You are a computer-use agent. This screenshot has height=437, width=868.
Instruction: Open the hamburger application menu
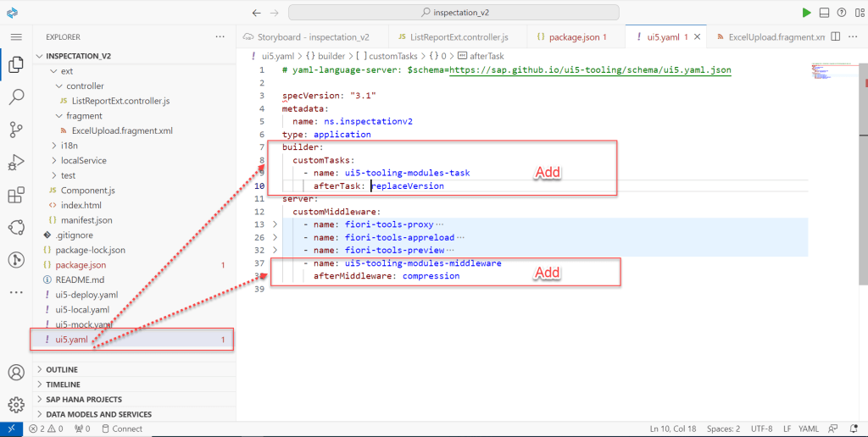[15, 37]
